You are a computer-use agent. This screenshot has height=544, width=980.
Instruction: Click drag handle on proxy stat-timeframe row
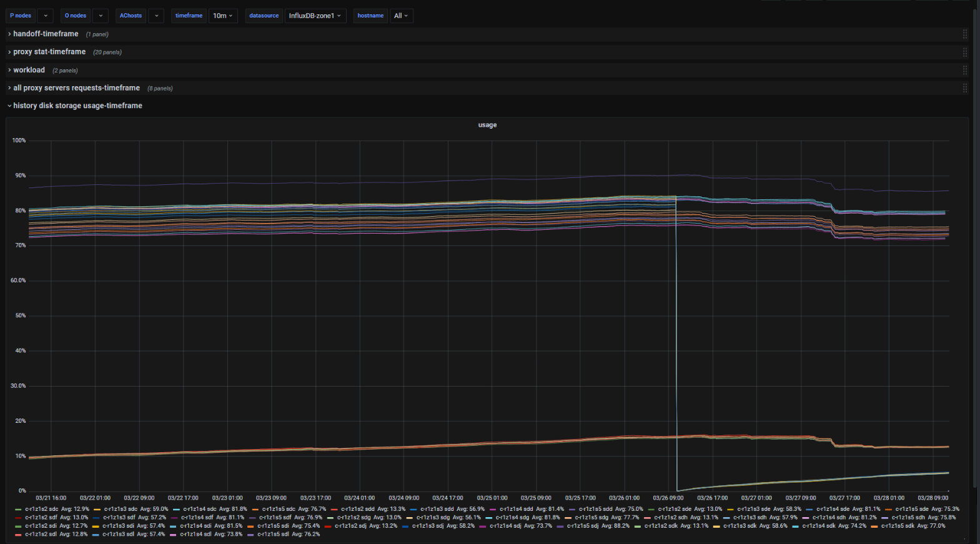click(x=964, y=52)
